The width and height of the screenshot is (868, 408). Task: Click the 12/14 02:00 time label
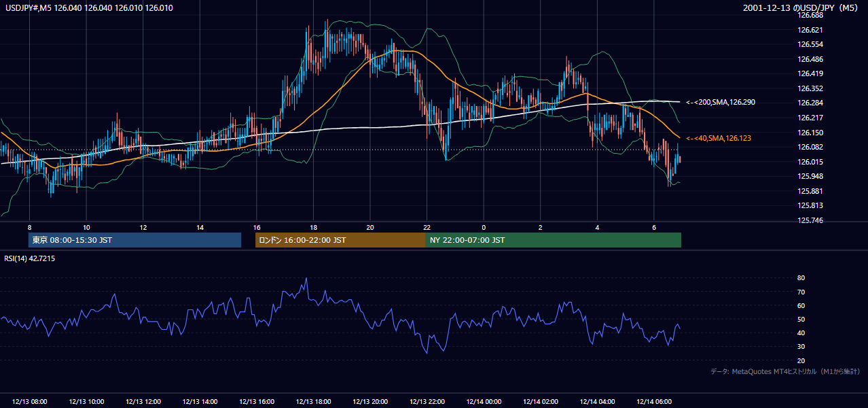tap(541, 402)
